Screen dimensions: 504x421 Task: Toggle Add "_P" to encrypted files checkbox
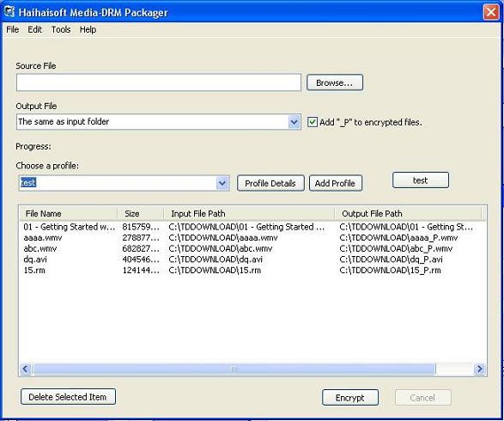coord(313,122)
